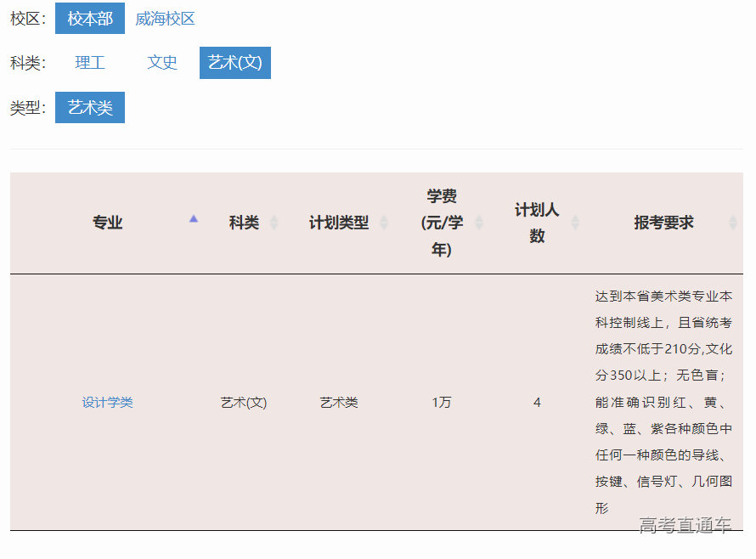Image resolution: width=756 pixels, height=559 pixels.
Task: Click the sort arrows beside the 计划人数 header
Action: (575, 223)
